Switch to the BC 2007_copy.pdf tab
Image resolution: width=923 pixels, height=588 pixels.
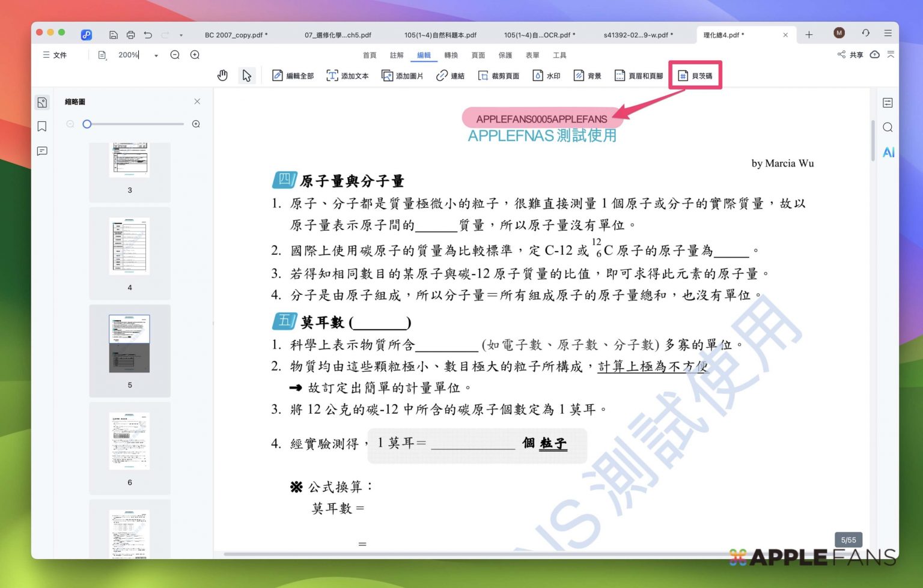pyautogui.click(x=236, y=35)
